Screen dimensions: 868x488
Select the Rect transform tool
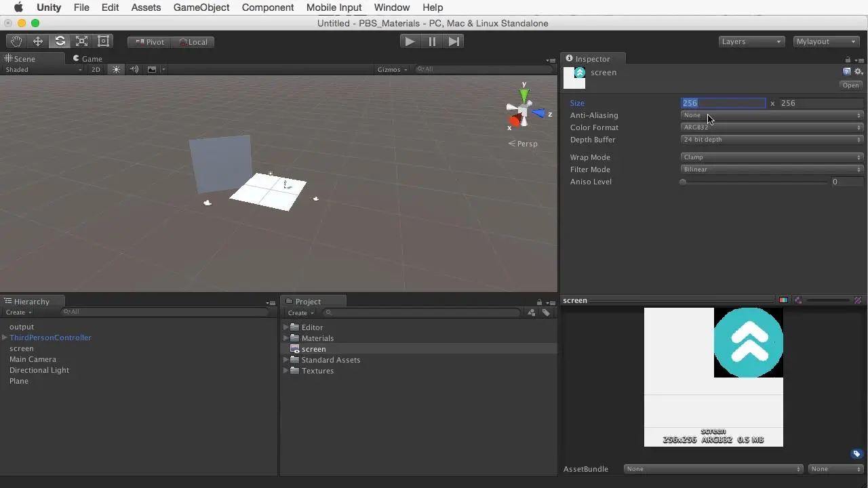tap(103, 41)
